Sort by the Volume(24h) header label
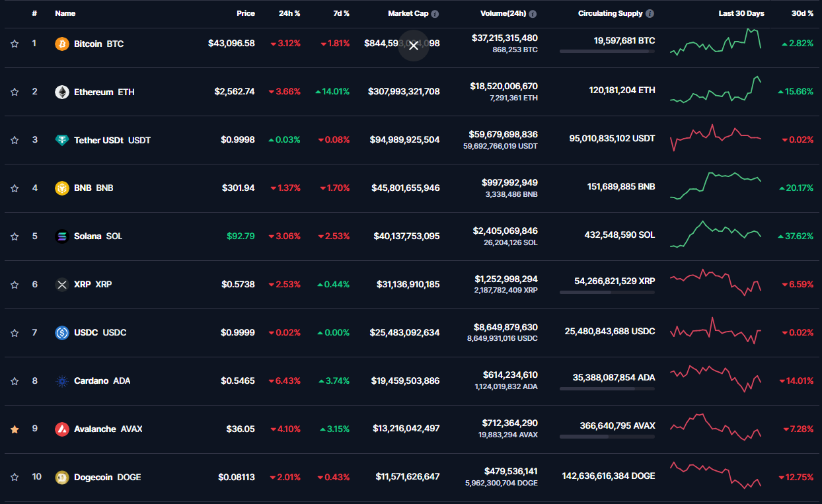Screen dimensions: 822x504 point(503,13)
